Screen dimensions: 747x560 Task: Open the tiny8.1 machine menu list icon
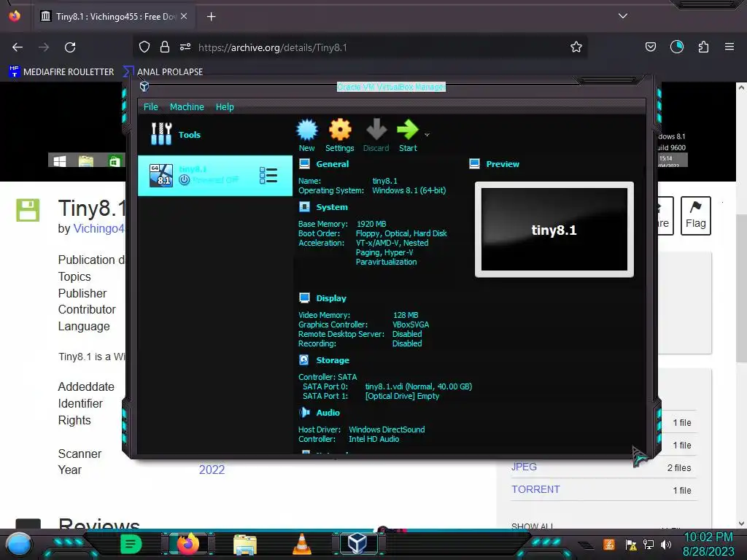(x=268, y=175)
